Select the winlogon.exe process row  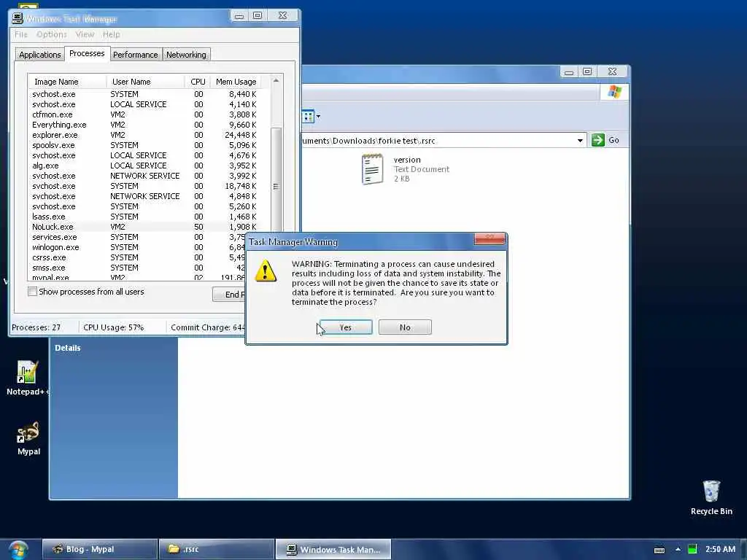click(137, 247)
